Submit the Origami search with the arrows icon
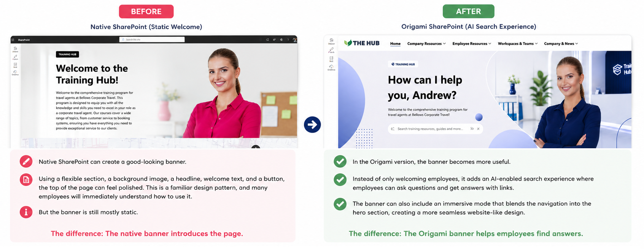The width and height of the screenshot is (644, 249). click(x=472, y=129)
